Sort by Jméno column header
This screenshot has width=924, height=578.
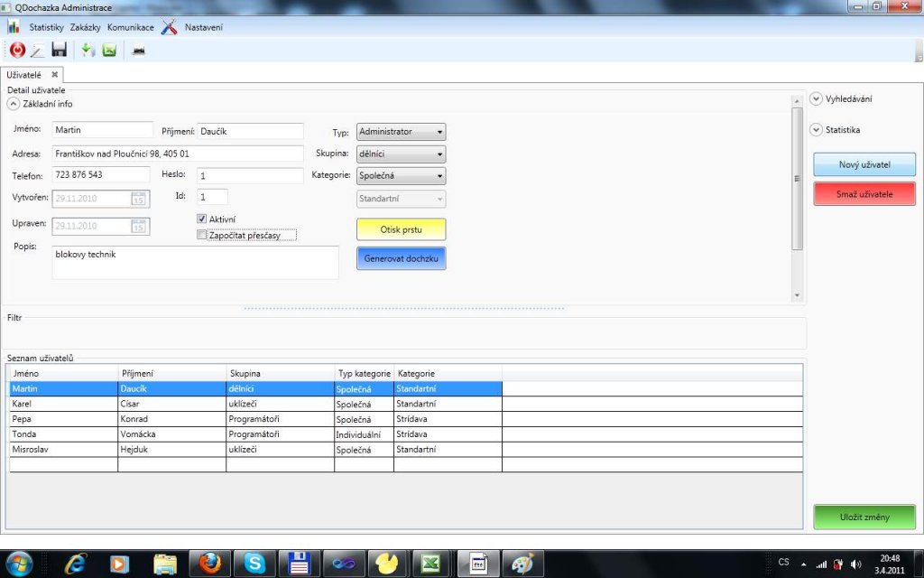pos(64,373)
